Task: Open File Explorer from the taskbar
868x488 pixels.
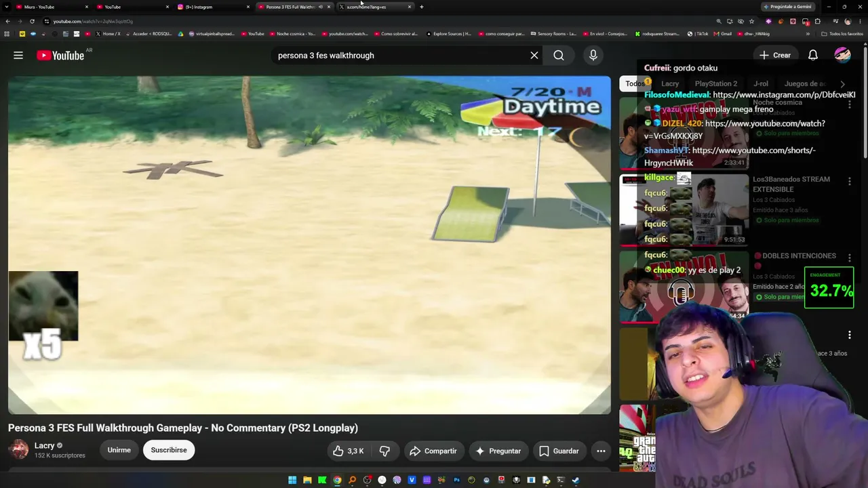Action: point(307,481)
